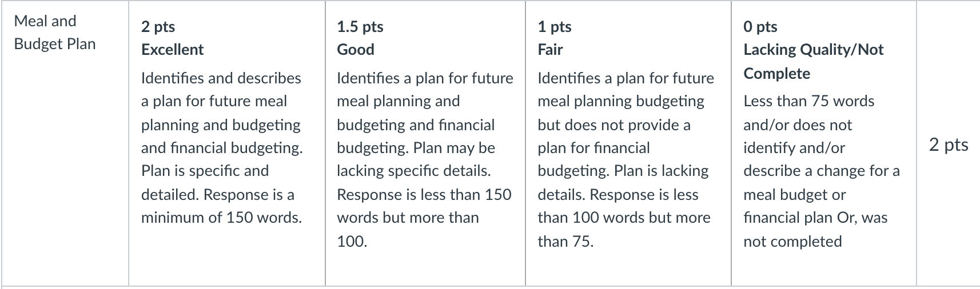Click the Excellent rating heading
The height and width of the screenshot is (289, 980).
172,50
